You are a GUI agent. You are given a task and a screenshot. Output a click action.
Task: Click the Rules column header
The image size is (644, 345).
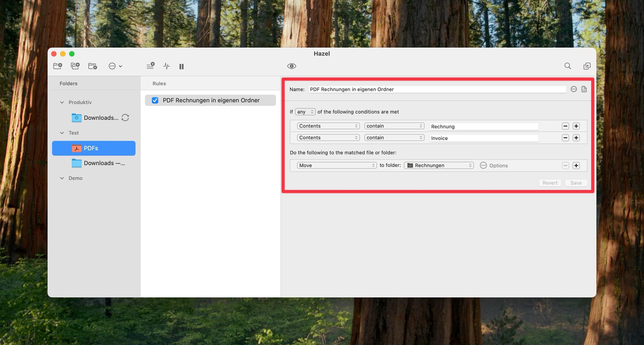tap(159, 84)
